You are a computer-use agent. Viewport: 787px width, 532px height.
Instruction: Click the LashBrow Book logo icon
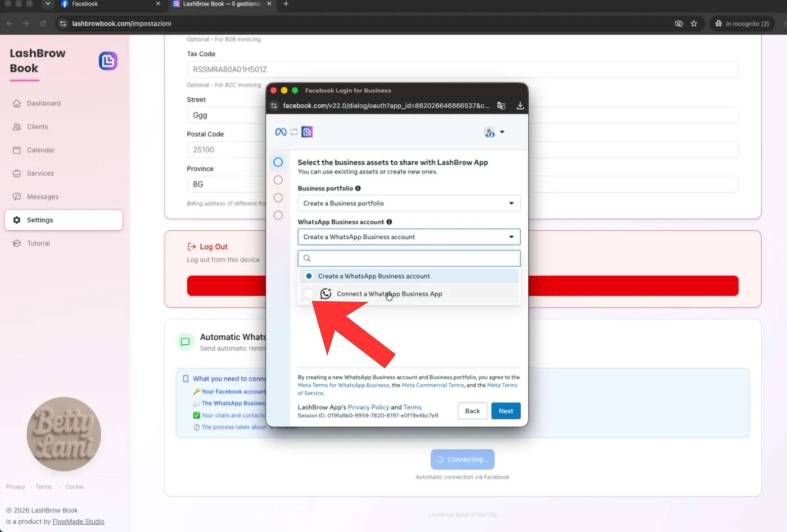tap(108, 61)
